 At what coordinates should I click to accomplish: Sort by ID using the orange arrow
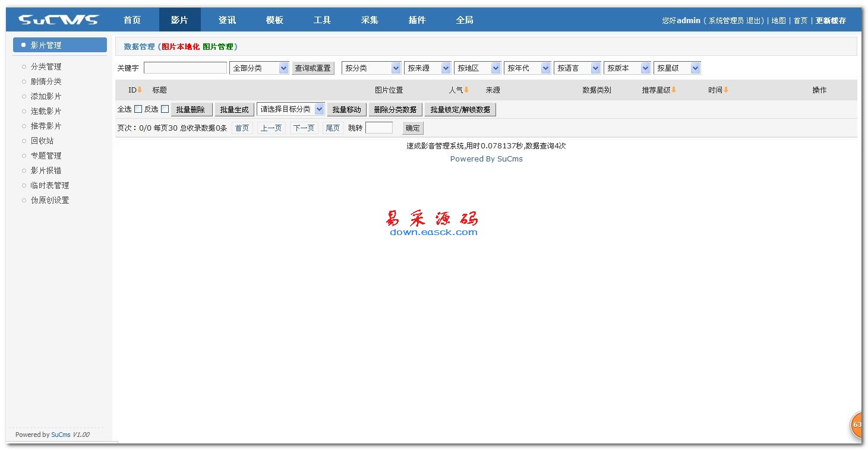pos(140,90)
